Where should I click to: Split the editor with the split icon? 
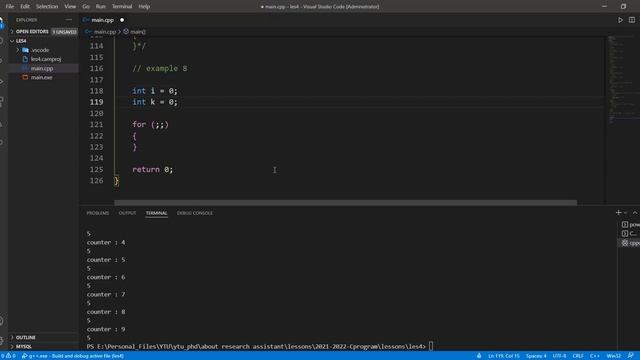point(631,20)
